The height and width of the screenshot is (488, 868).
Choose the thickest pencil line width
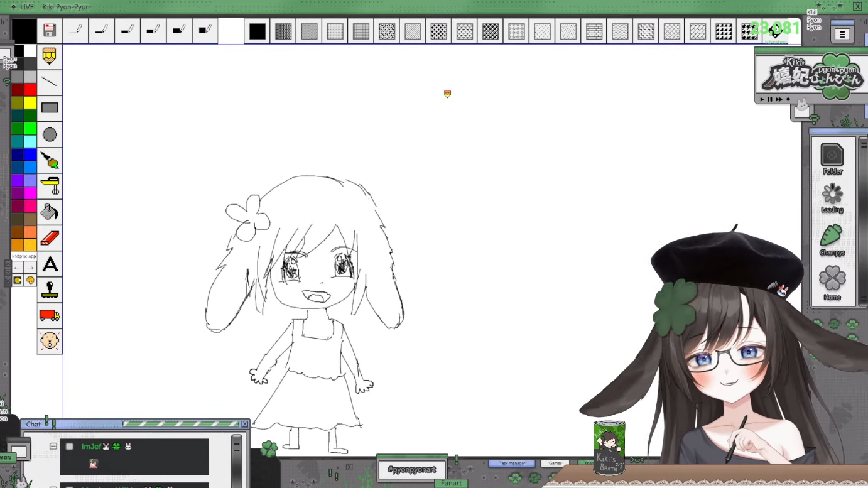tap(205, 30)
